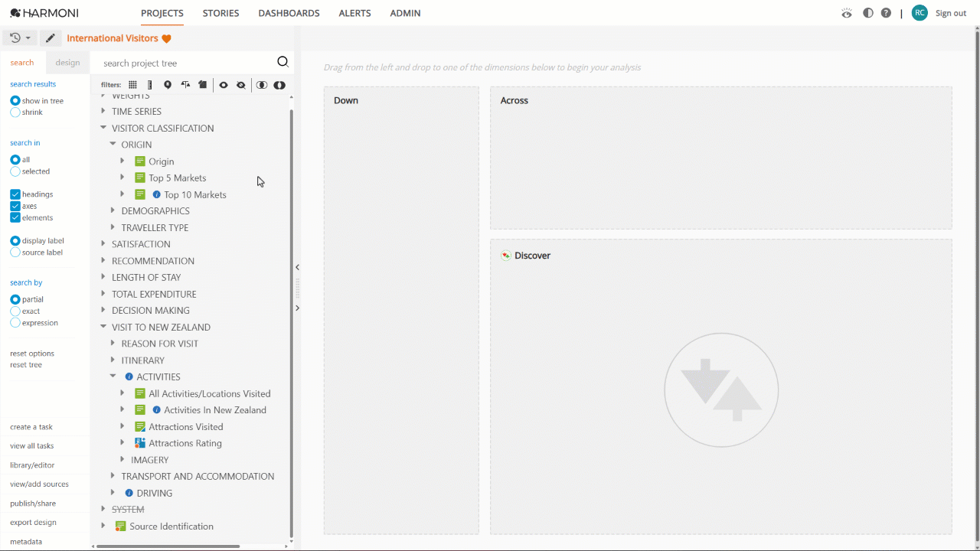
Task: Select the shrink radio option
Action: (15, 112)
